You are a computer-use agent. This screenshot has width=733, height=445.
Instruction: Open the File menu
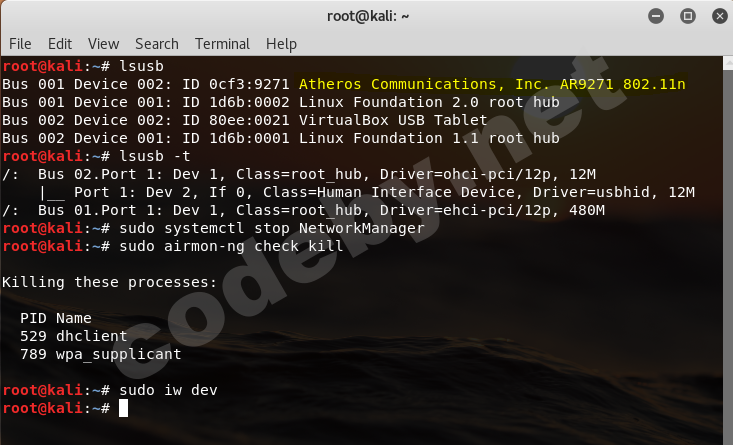(x=20, y=44)
